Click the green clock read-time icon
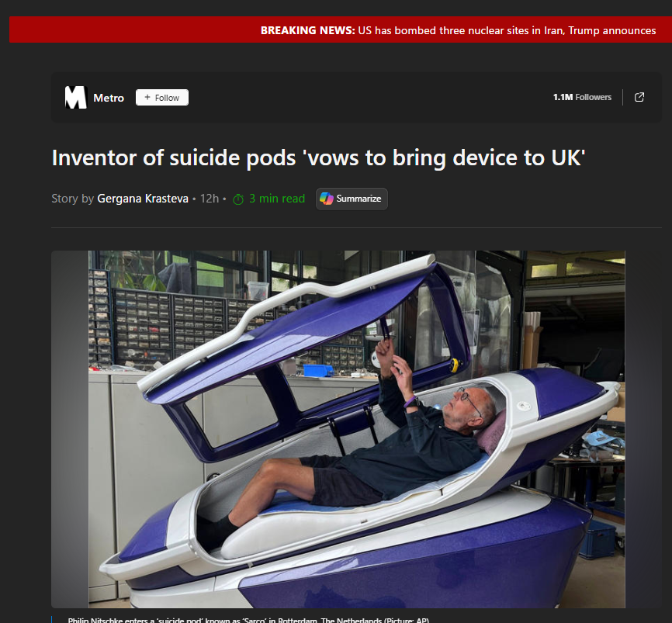 (238, 199)
